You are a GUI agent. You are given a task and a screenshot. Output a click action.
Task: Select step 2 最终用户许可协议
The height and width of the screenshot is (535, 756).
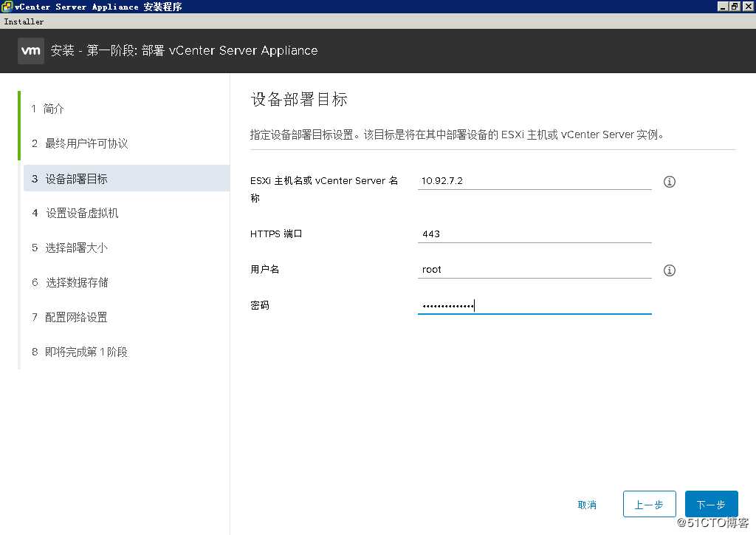coord(80,143)
